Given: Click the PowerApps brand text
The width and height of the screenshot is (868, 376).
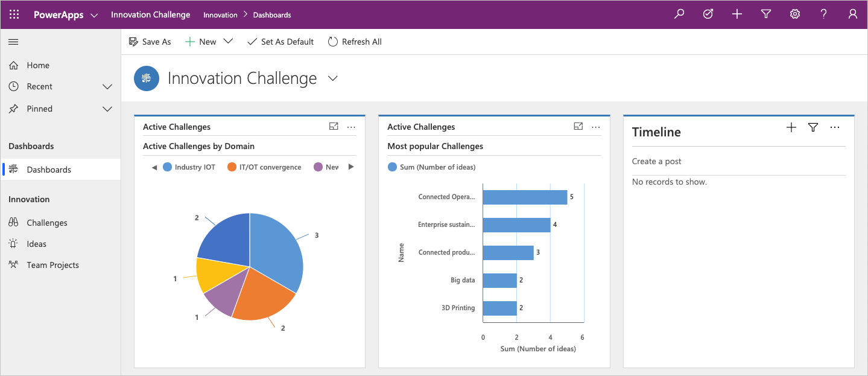Looking at the screenshot, I should pyautogui.click(x=59, y=14).
